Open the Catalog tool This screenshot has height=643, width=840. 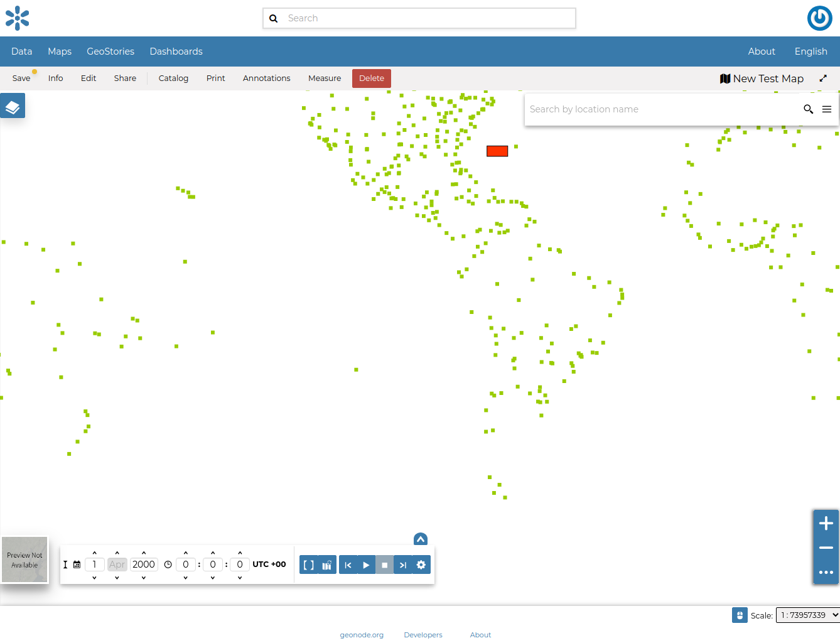(173, 78)
